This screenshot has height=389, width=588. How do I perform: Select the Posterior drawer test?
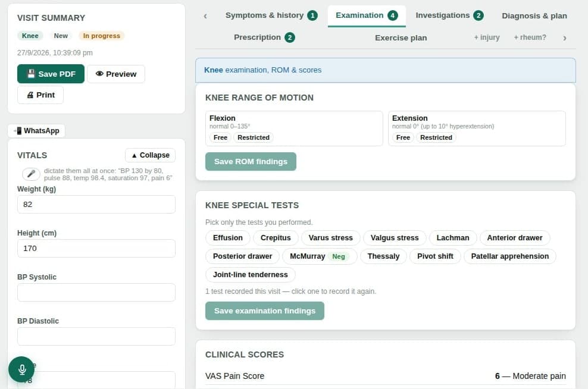tap(242, 256)
